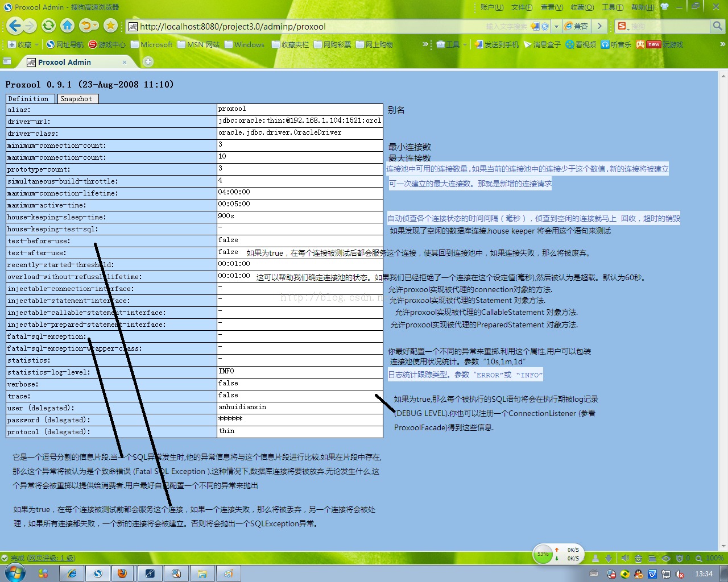The height and width of the screenshot is (582, 728).
Task: Open favorites with the star icon
Action: (111, 26)
